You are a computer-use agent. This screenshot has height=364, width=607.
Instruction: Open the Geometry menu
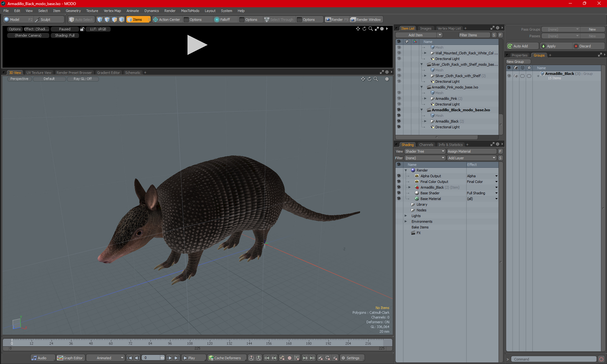tap(73, 11)
